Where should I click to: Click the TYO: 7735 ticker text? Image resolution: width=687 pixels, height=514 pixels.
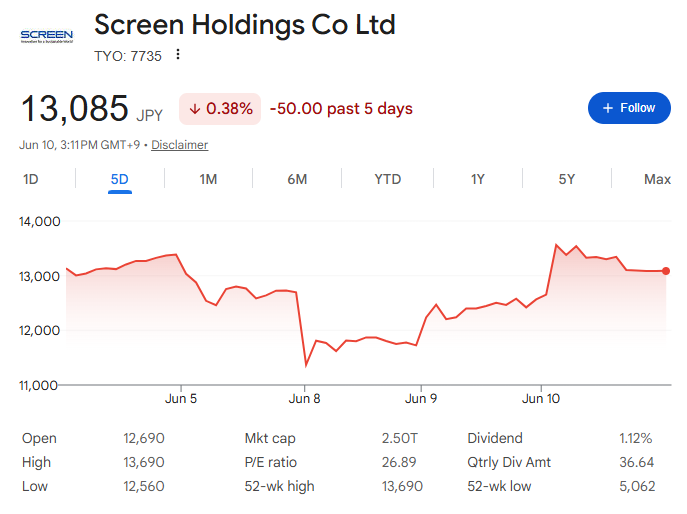[128, 56]
